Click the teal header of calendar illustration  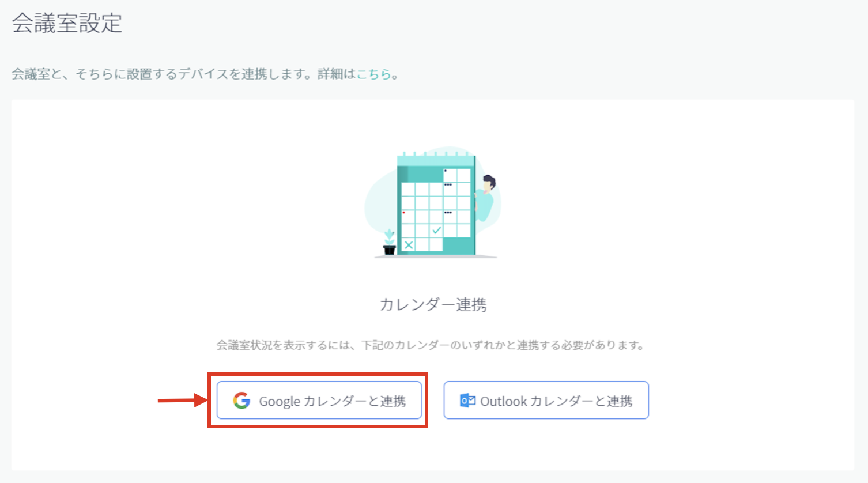point(420,173)
